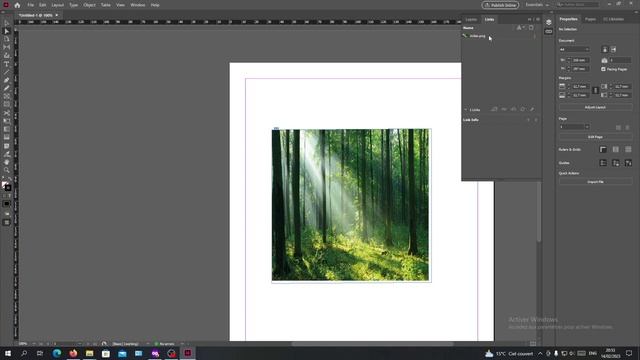Screen dimensions: 640x360
Task: Select the Scissors tool
Action: click(7, 113)
